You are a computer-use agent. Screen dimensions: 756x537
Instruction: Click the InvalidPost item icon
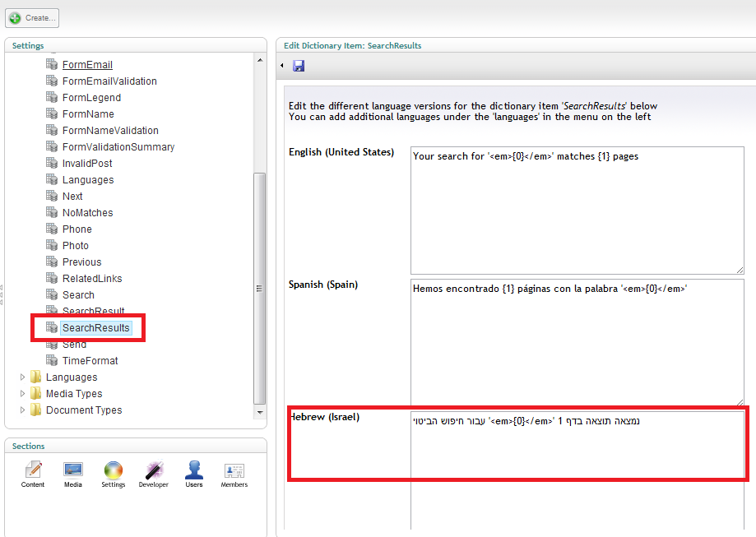point(52,163)
